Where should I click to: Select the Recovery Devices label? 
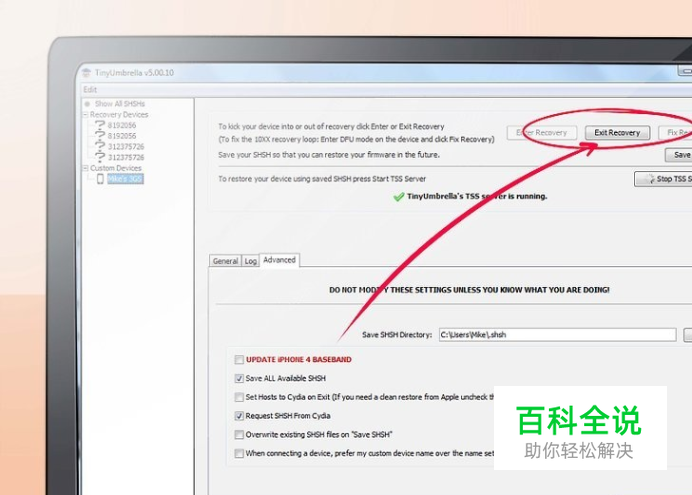[x=119, y=115]
